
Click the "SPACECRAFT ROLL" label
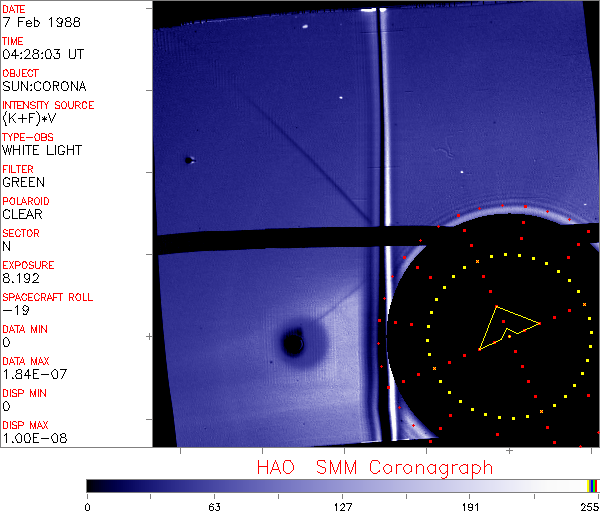coord(48,297)
